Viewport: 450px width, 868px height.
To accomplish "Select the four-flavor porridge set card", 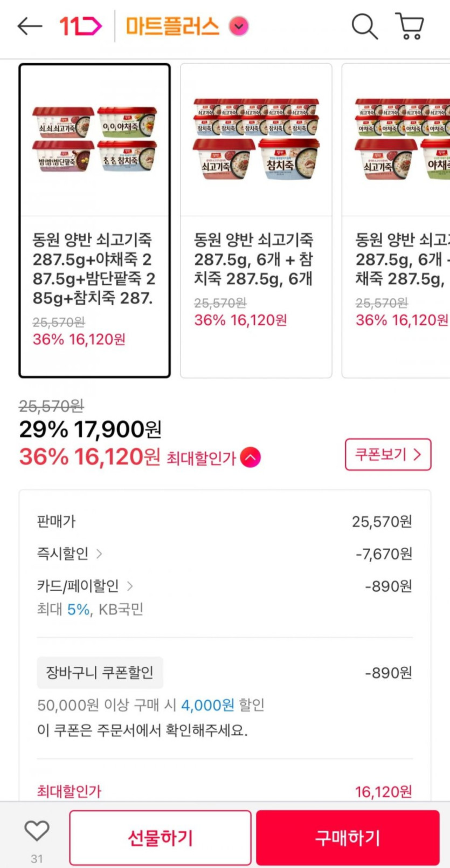I will (x=94, y=221).
